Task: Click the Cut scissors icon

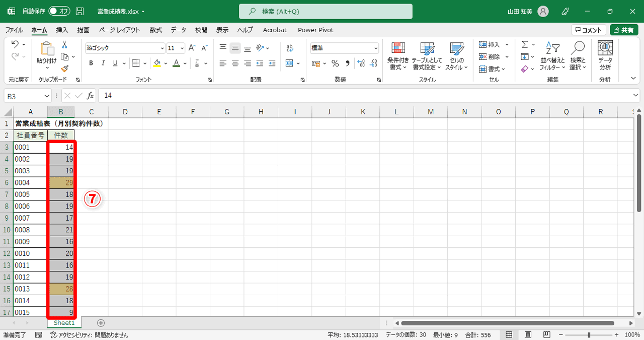Action: click(64, 45)
